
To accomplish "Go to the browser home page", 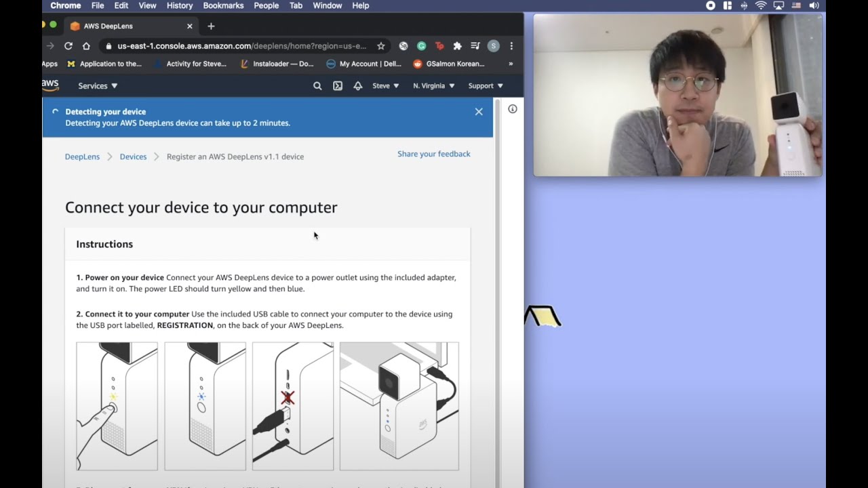I will click(x=86, y=46).
